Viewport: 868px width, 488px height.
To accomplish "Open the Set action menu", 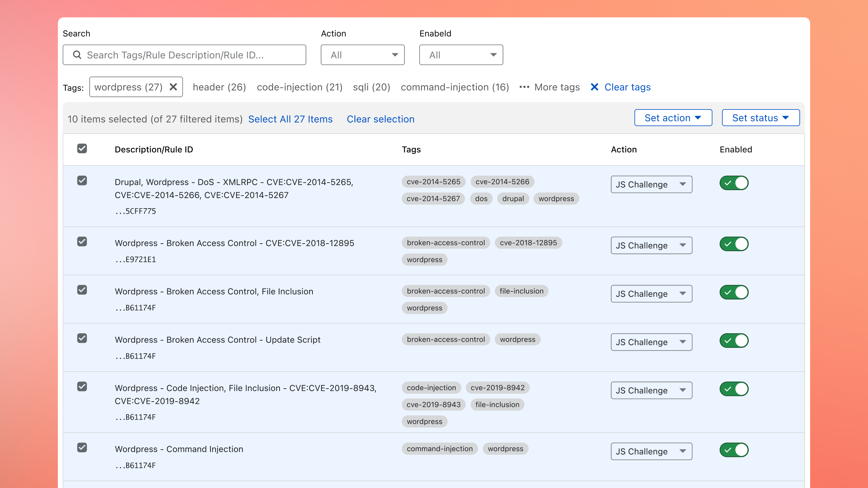I will [673, 118].
